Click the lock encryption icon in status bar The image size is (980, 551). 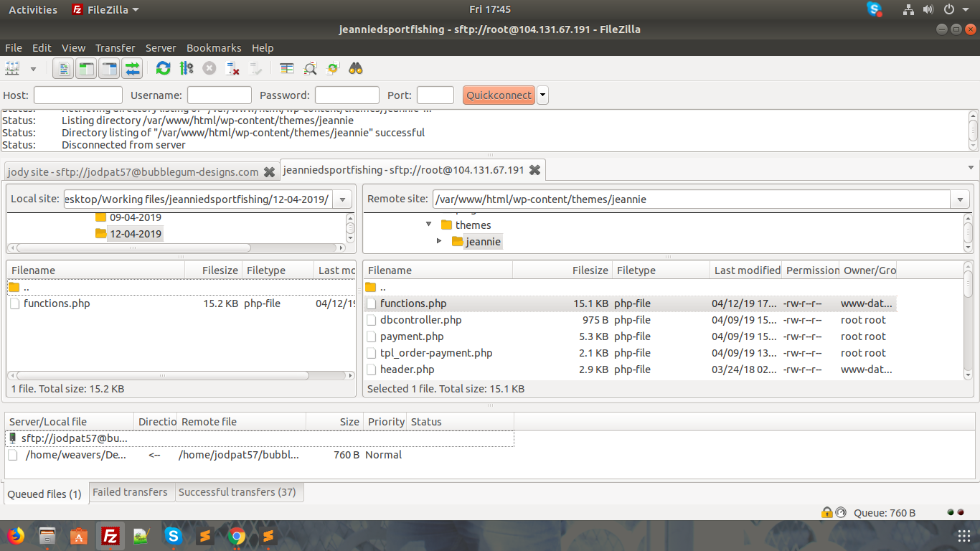click(826, 512)
